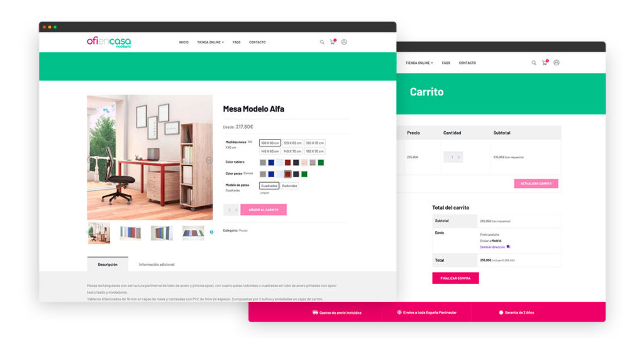Click the search icon in front window header

(322, 42)
